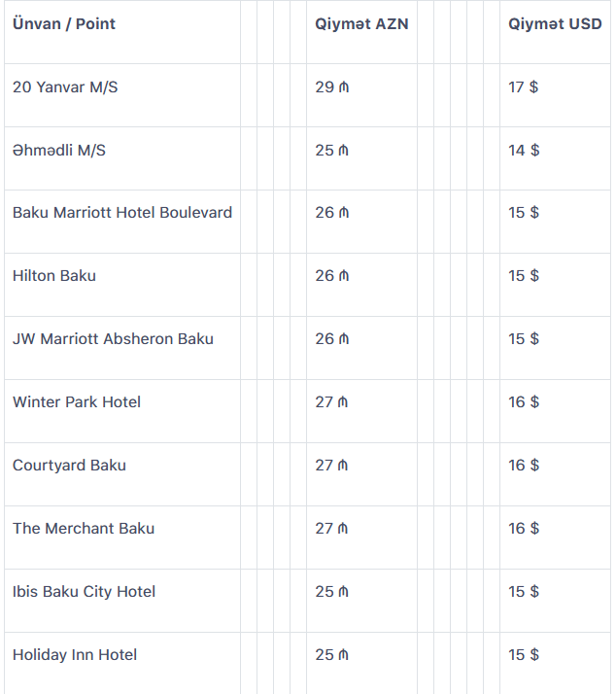Click the 17 $ price cell

click(x=524, y=87)
